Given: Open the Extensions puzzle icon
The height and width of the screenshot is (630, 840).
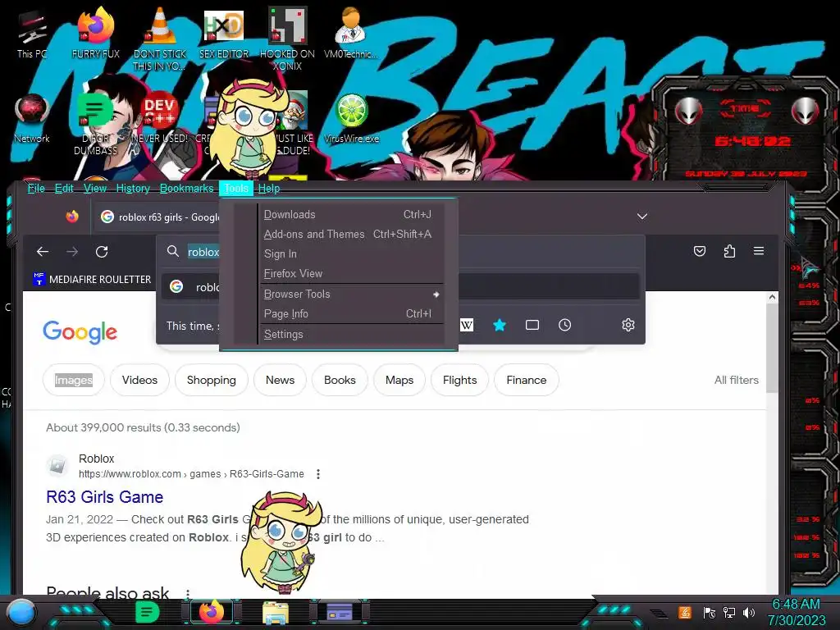Looking at the screenshot, I should 729,251.
